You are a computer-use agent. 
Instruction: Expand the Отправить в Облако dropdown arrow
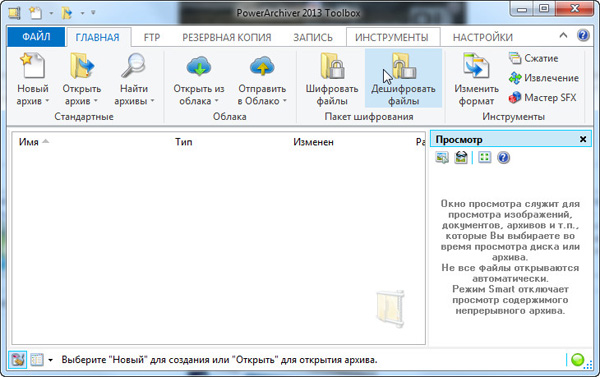[x=285, y=101]
